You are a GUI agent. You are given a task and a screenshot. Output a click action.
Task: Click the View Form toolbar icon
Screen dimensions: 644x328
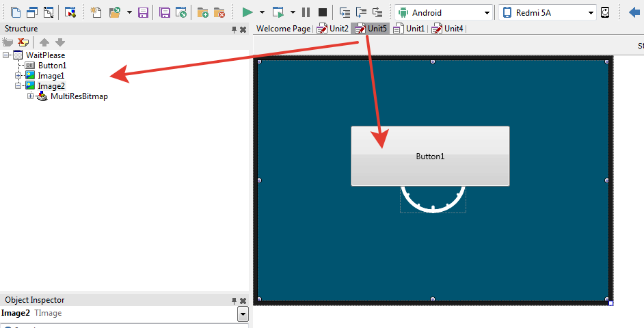32,12
